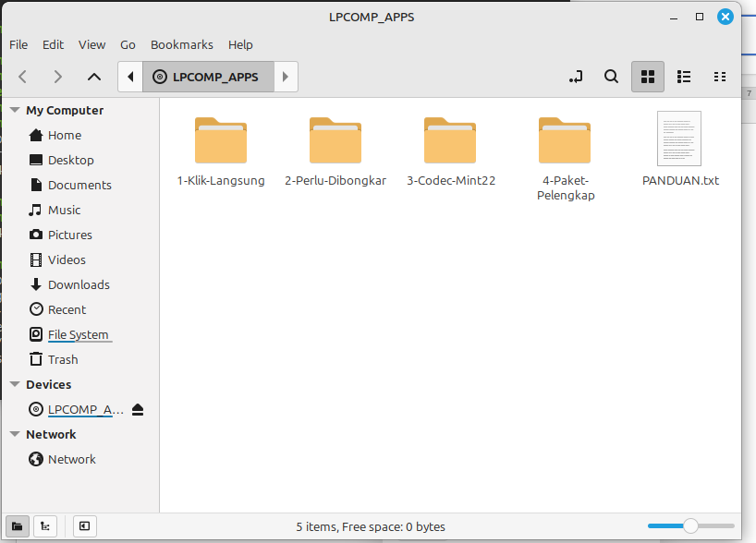Hide the sidebar with the status bar button
The height and width of the screenshot is (543, 756).
(84, 526)
